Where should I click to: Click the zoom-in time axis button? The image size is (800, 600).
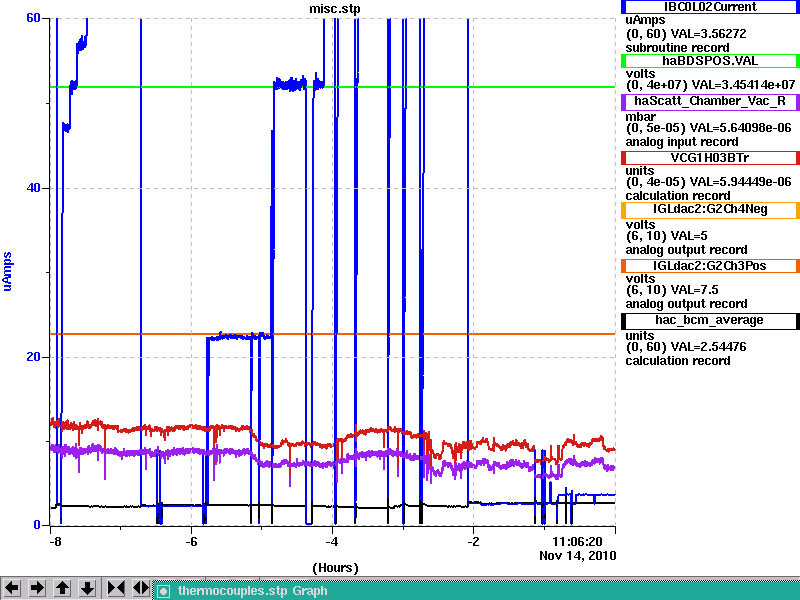tap(116, 588)
